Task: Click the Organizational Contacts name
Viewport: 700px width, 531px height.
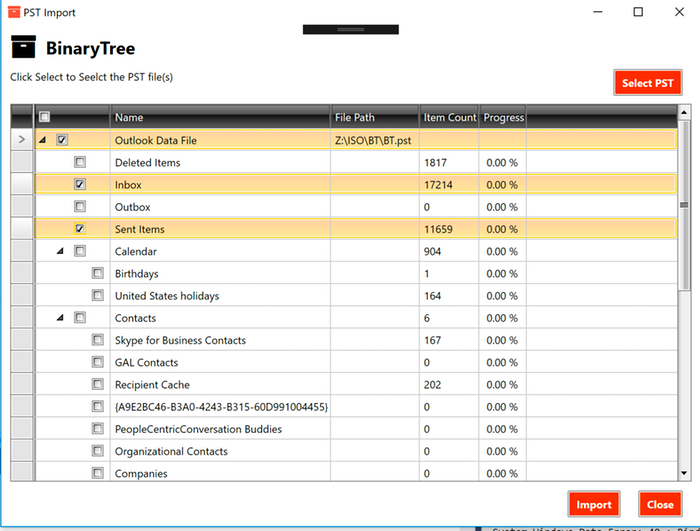Action: point(171,452)
